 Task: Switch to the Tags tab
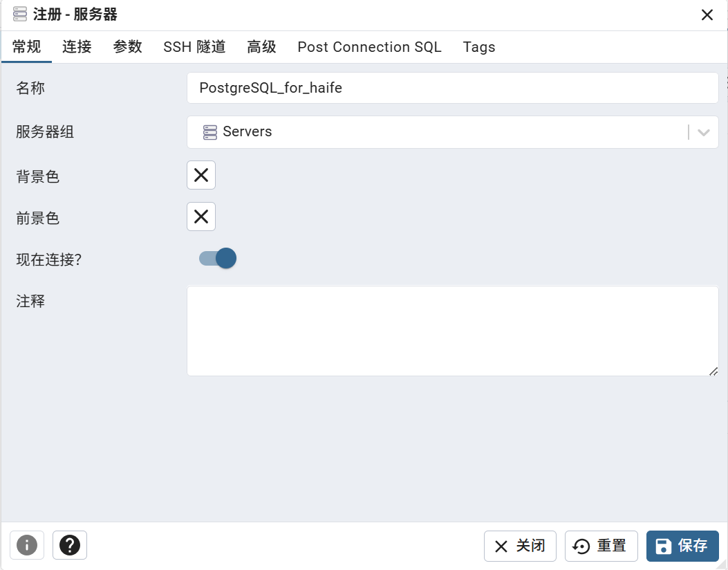coord(479,47)
